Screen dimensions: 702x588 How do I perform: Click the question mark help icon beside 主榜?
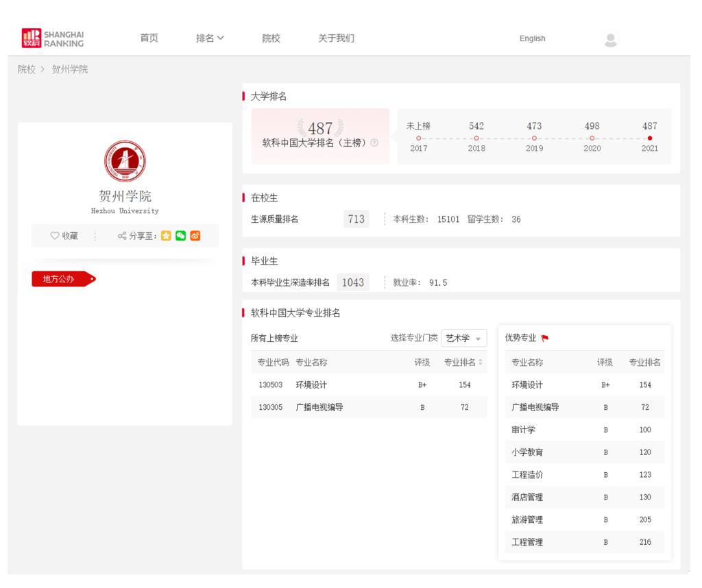[374, 143]
